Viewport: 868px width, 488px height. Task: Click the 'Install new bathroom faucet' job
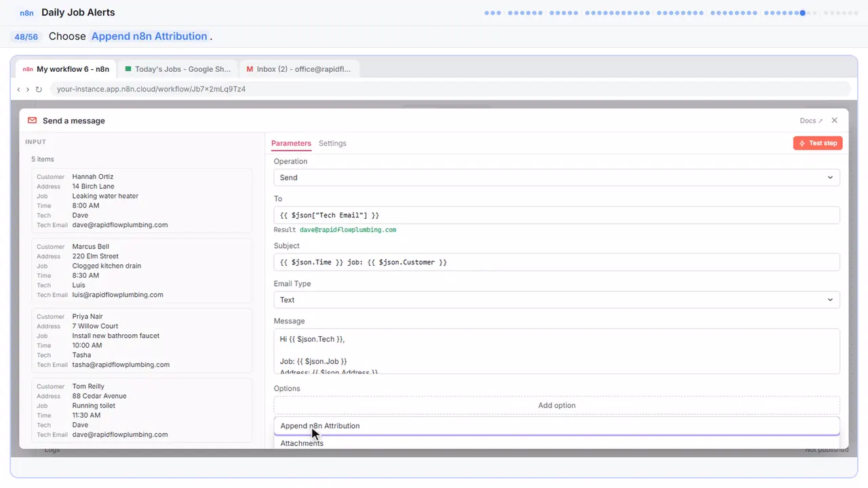[116, 335]
